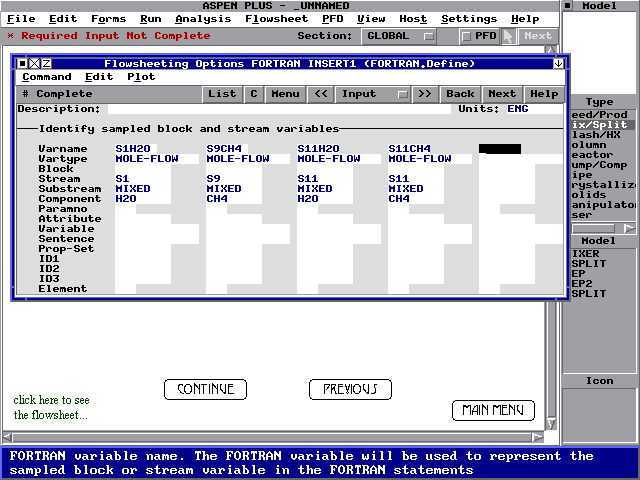Screen dimensions: 640x480
Task: Click the 'click here to see the flowsheet' link
Action: 51,407
